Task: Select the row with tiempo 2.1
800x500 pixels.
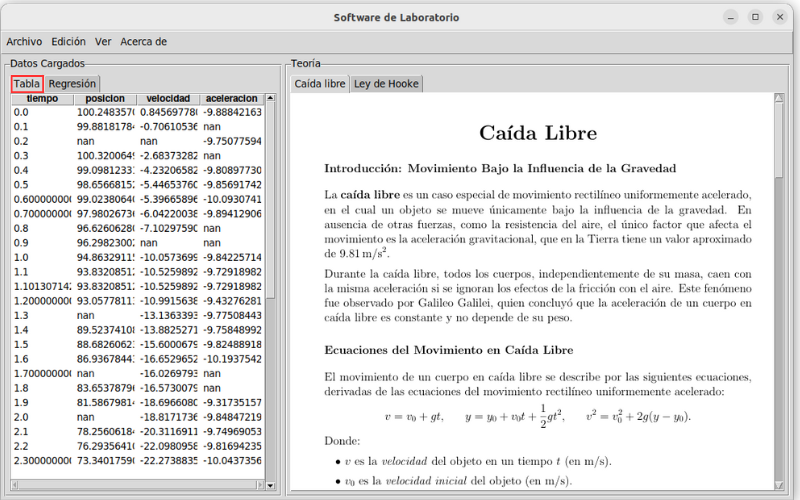Action: point(138,432)
